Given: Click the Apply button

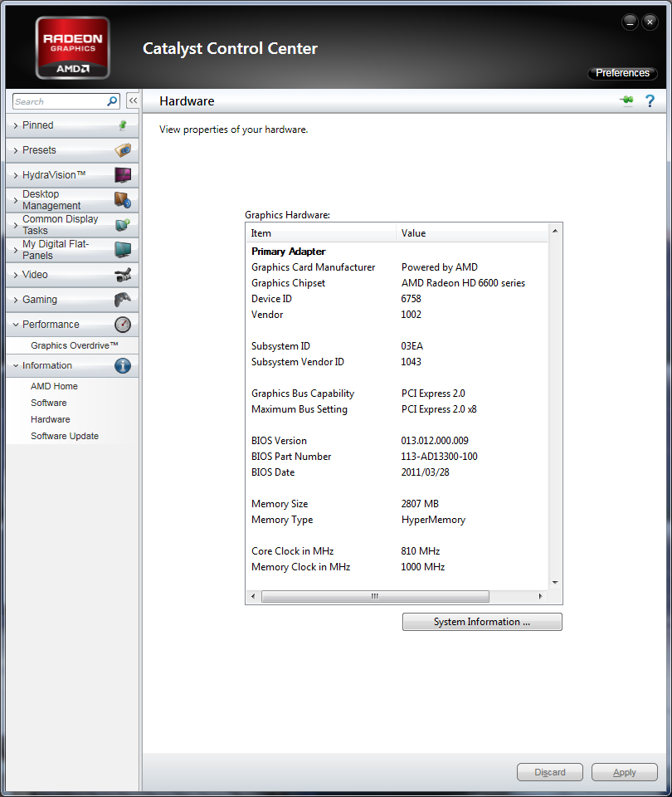Looking at the screenshot, I should tap(624, 772).
